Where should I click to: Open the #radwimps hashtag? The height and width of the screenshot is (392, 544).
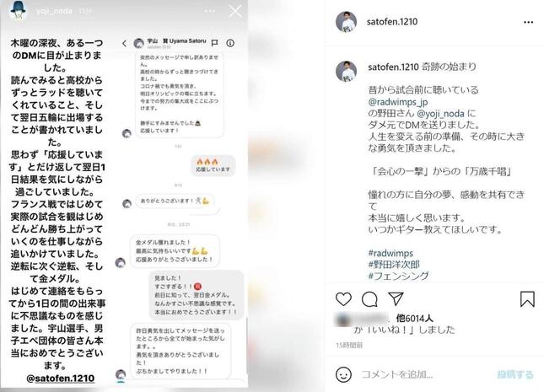[390, 253]
